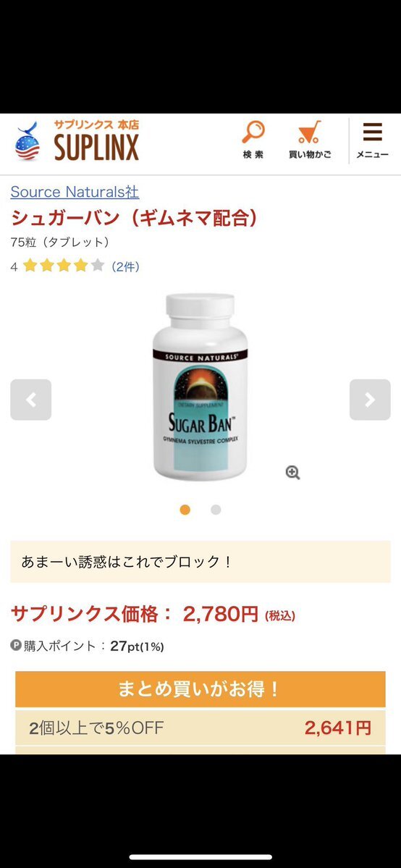
Task: Select first orange carousel dot
Action: pos(185,510)
